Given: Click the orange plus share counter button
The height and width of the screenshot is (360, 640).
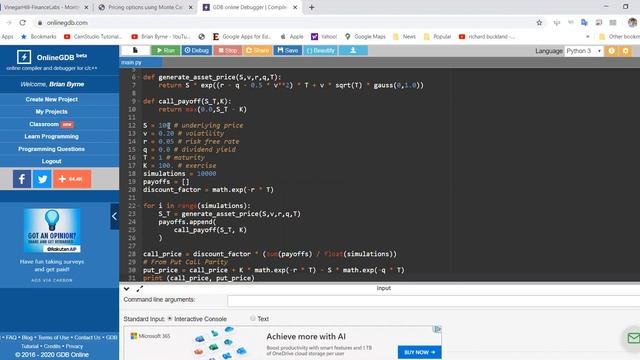Looking at the screenshot, I should [x=72, y=179].
